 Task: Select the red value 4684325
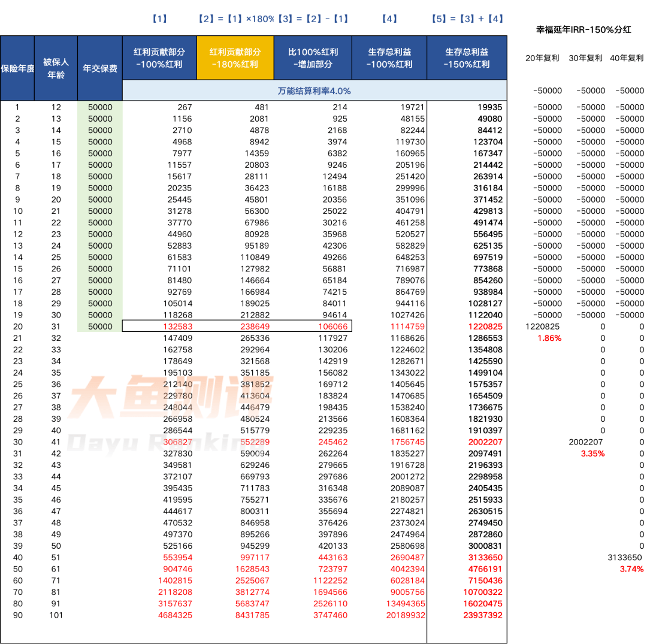[176, 615]
